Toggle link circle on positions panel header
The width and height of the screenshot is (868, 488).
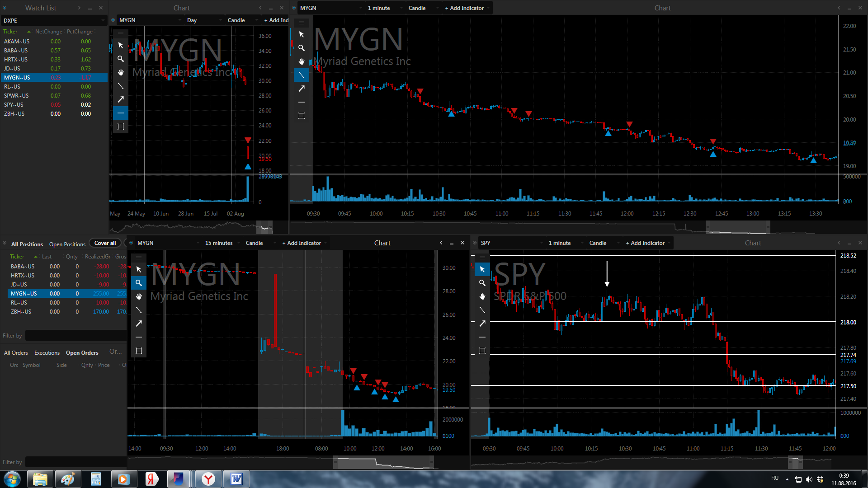point(5,243)
